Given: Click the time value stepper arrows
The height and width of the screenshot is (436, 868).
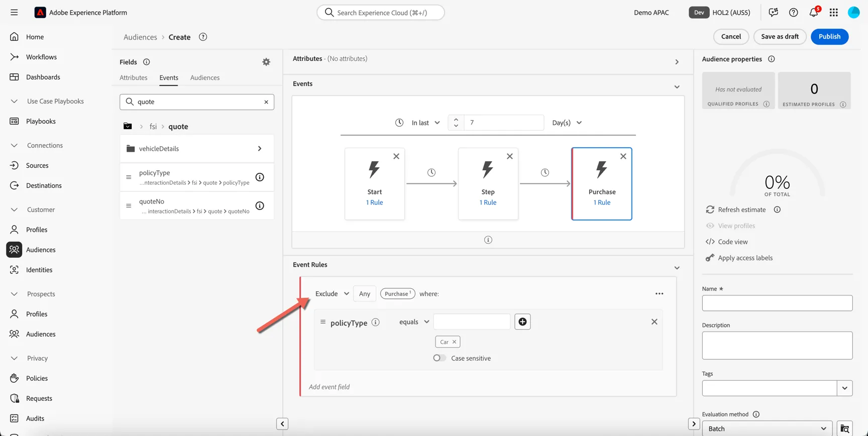Looking at the screenshot, I should (456, 123).
